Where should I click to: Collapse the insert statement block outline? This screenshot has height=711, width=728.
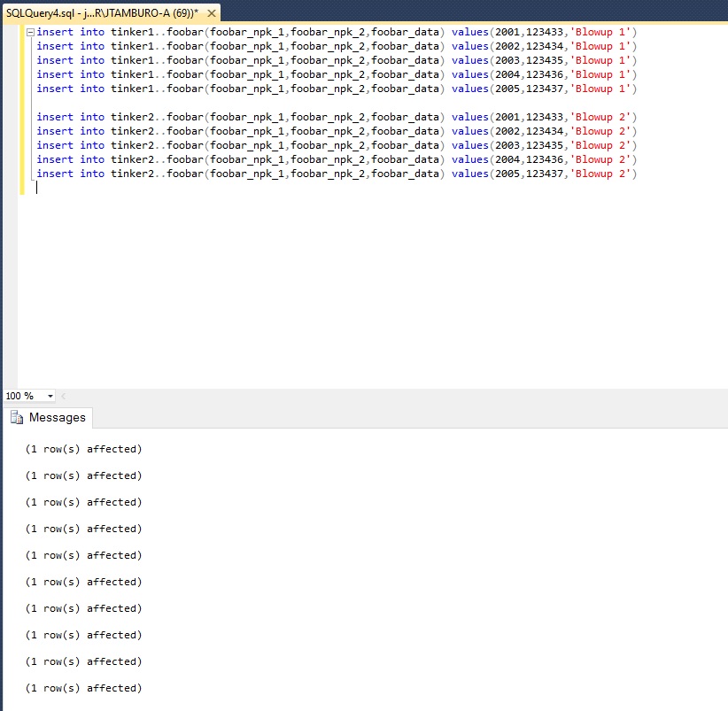tap(30, 32)
